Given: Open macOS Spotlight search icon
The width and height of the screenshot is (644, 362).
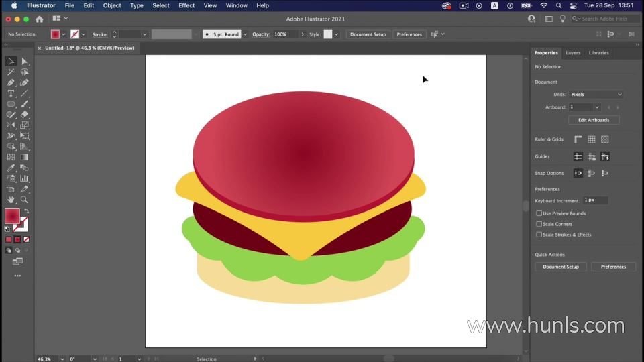Looking at the screenshot, I should click(x=559, y=6).
